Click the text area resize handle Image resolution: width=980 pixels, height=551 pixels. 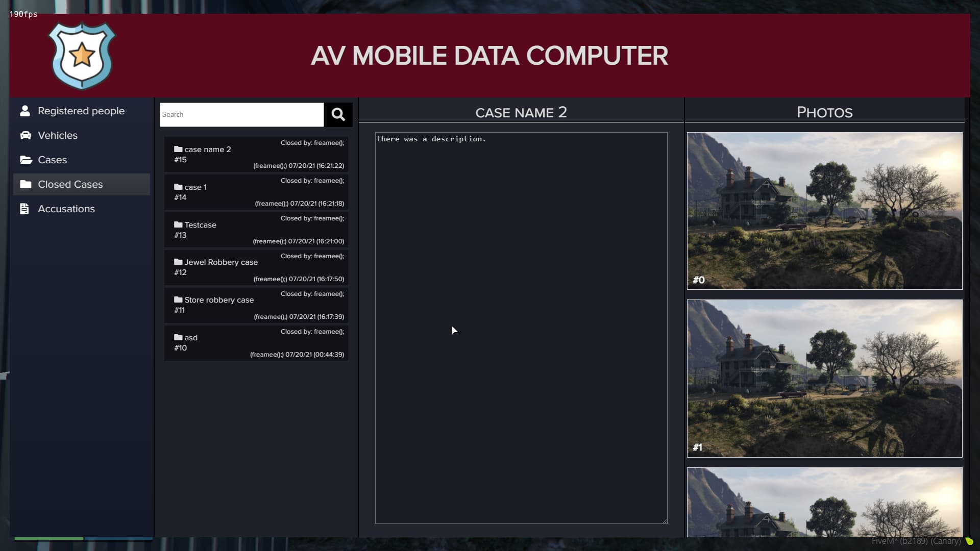click(x=665, y=521)
